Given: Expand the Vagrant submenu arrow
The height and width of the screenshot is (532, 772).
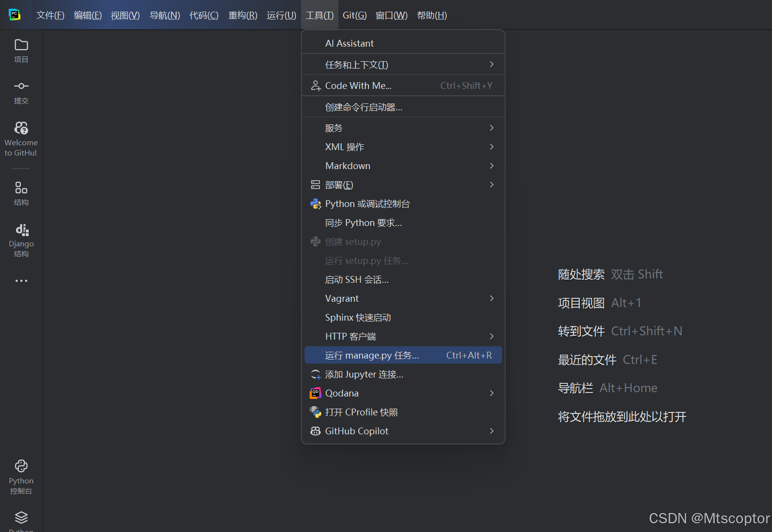Looking at the screenshot, I should coord(491,298).
